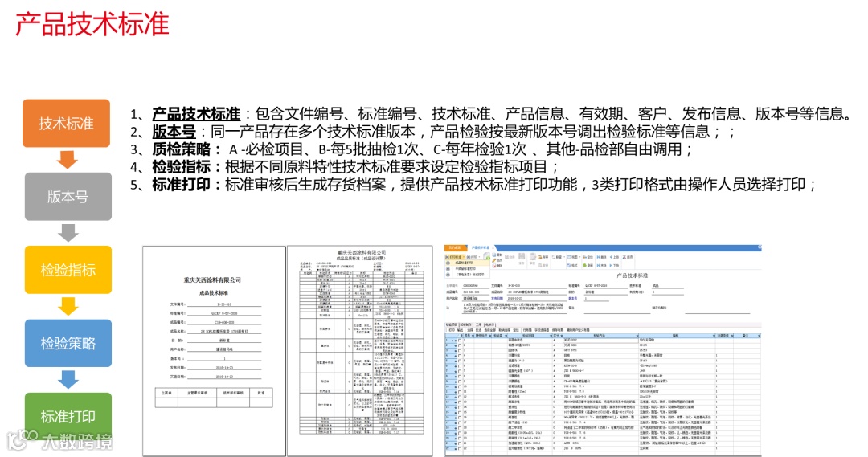
Task: Click the yellow 检验指标 flow box
Action: 68,269
